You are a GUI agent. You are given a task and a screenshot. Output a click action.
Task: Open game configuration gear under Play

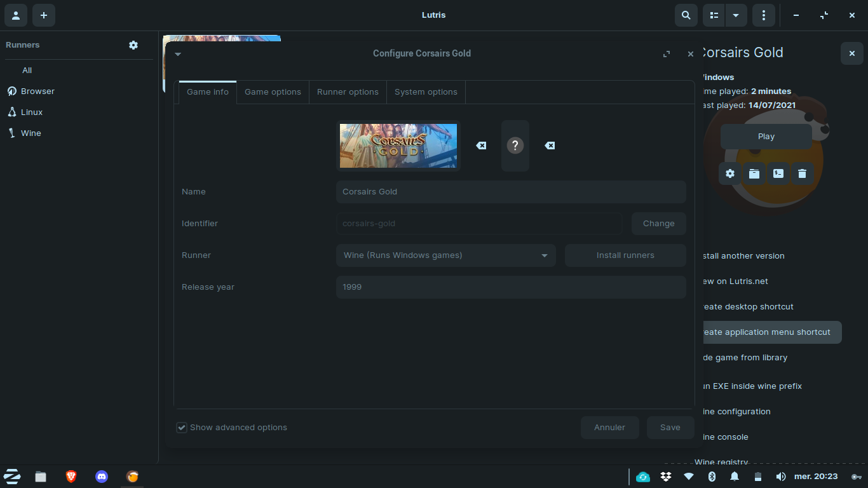[x=730, y=173]
